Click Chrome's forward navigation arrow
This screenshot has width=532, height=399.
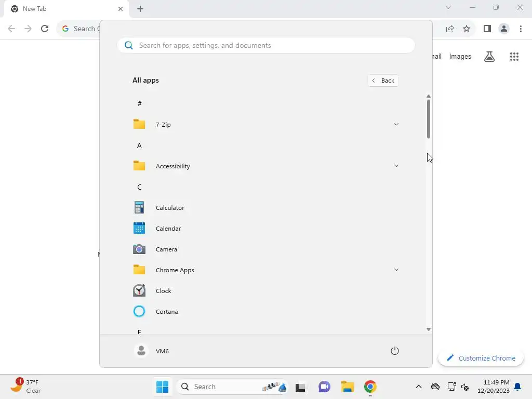pyautogui.click(x=28, y=29)
